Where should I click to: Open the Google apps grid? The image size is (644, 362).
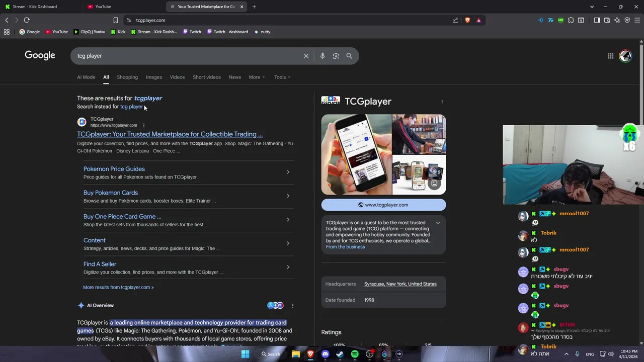[x=610, y=56]
